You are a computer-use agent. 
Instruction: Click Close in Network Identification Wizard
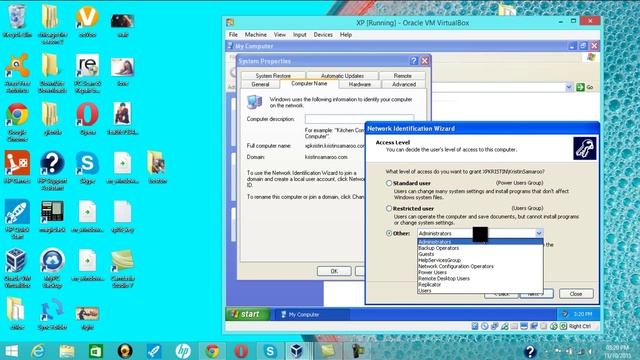pos(576,293)
